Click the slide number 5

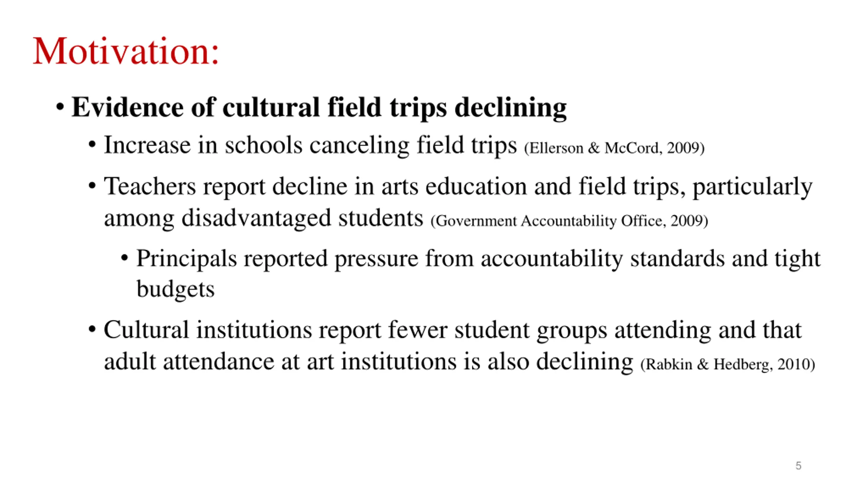pyautogui.click(x=798, y=466)
